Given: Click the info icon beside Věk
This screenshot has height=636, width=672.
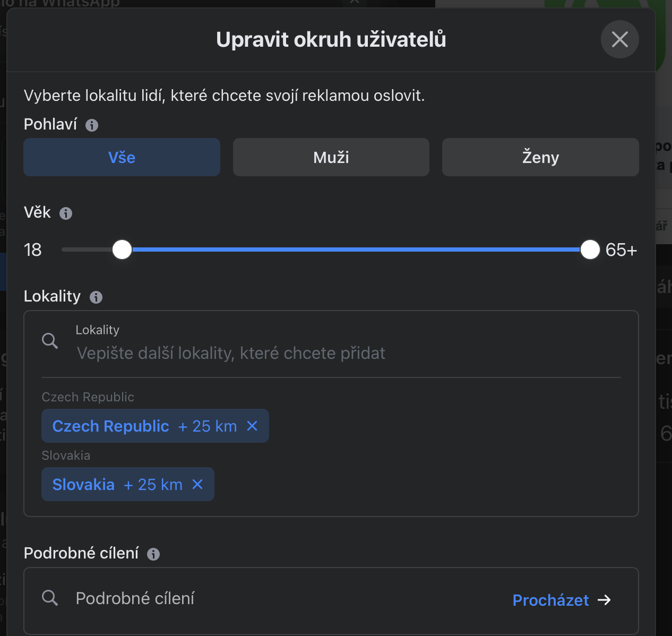Looking at the screenshot, I should tap(66, 213).
